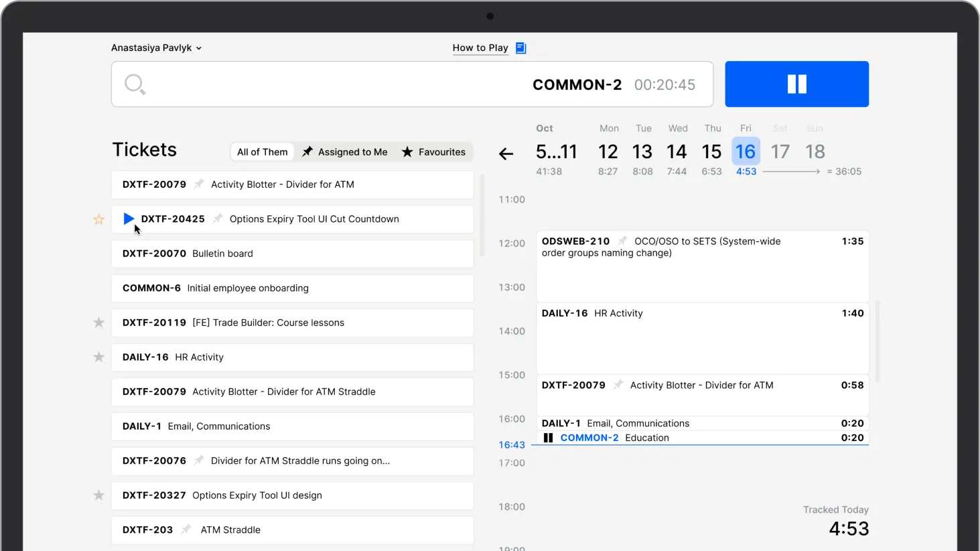Open the How to Play link
This screenshot has width=980, height=551.
(x=480, y=48)
